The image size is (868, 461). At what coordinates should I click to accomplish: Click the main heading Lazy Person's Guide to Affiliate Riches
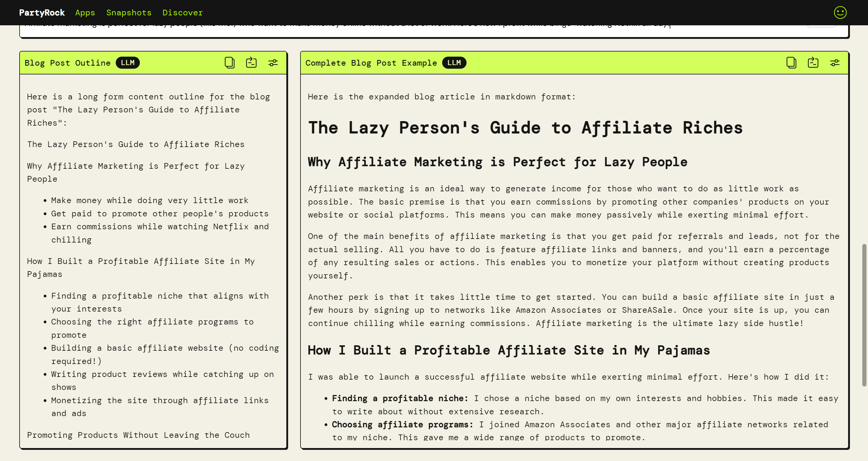(x=525, y=128)
